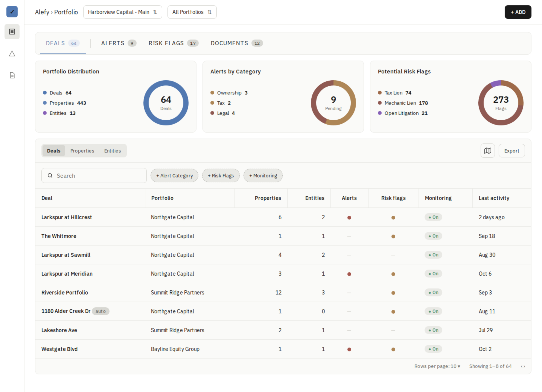
Task: Select the Entities table view tab
Action: coord(113,151)
